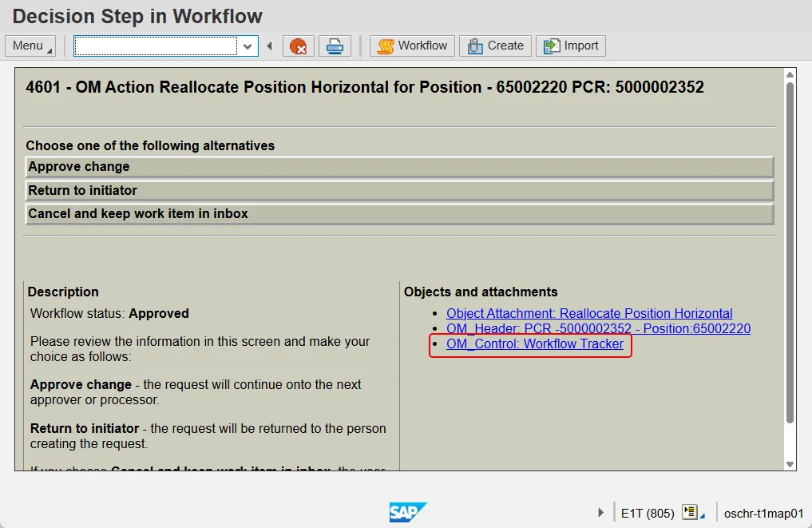Click the E1T (805) system status entry

coord(648,514)
